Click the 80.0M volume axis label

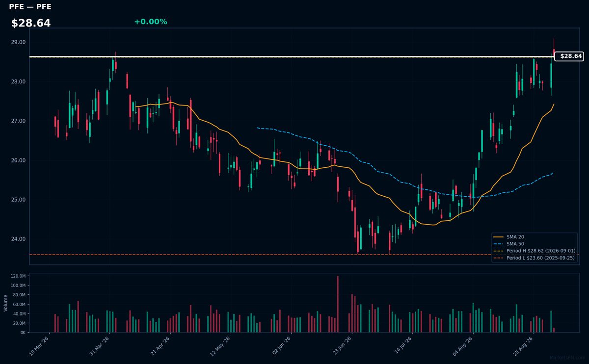click(19, 295)
